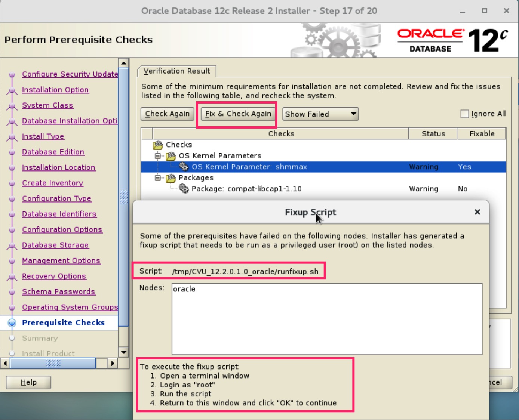Viewport: 519px width, 420px height.
Task: Click the Help button
Action: 28,382
